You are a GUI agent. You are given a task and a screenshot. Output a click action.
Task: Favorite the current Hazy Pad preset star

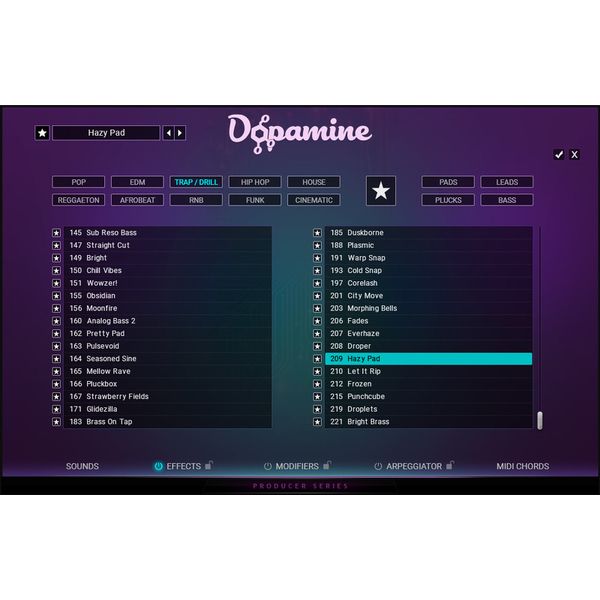click(x=42, y=133)
